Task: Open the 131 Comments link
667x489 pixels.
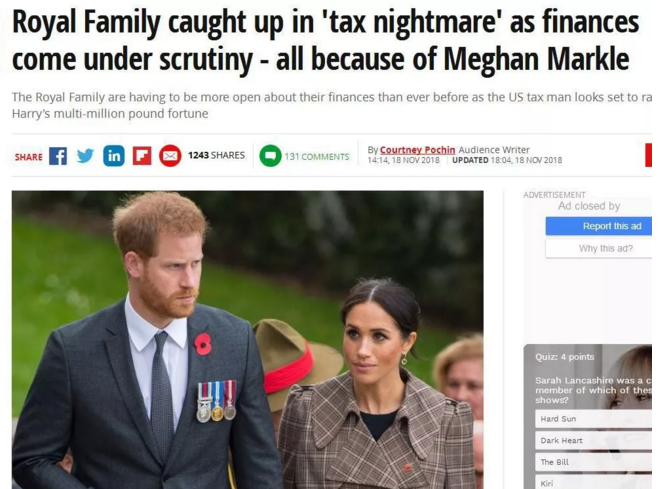Action: [317, 156]
